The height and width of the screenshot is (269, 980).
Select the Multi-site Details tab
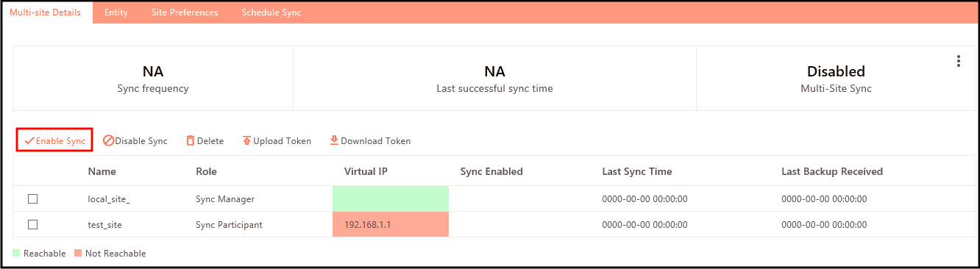point(46,12)
